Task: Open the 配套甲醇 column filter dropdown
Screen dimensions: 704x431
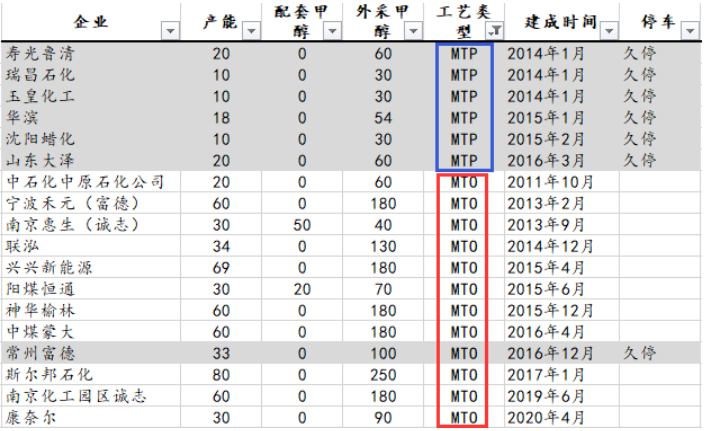Action: [x=332, y=31]
